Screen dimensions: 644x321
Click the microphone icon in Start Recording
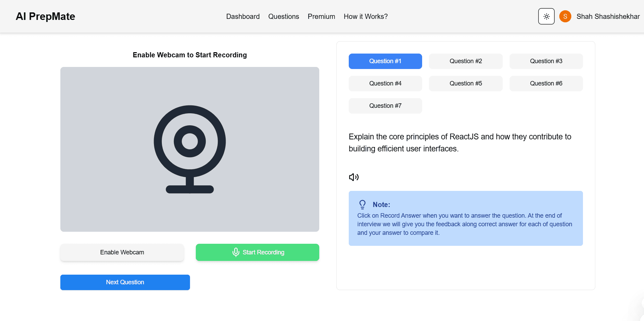point(236,252)
